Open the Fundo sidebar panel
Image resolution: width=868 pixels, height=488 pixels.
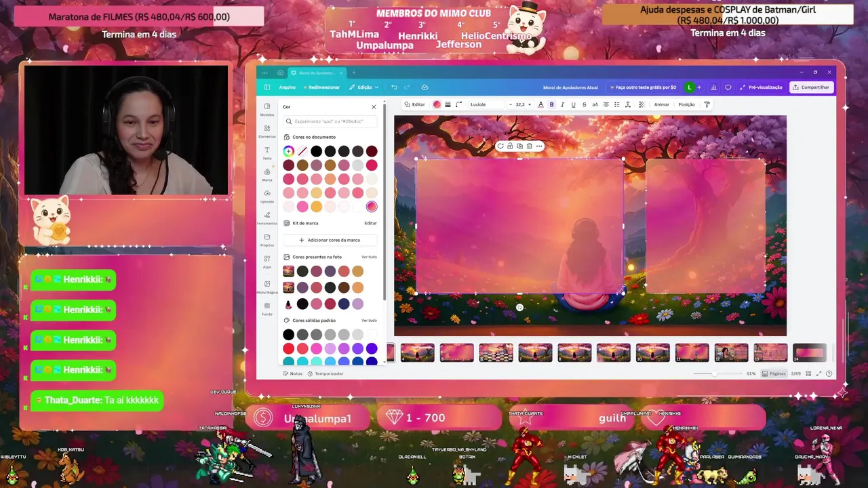267,308
